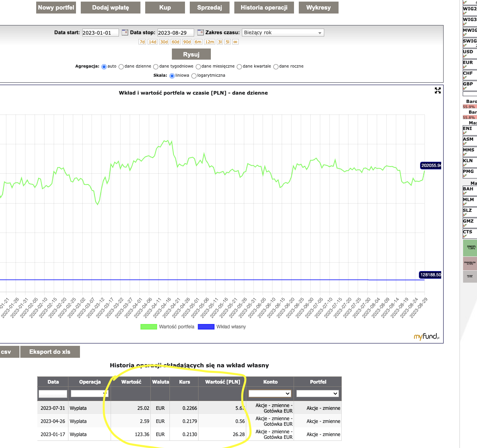Image resolution: width=477 pixels, height=448 pixels.
Task: Open Historia operacji menu item
Action: 264,8
